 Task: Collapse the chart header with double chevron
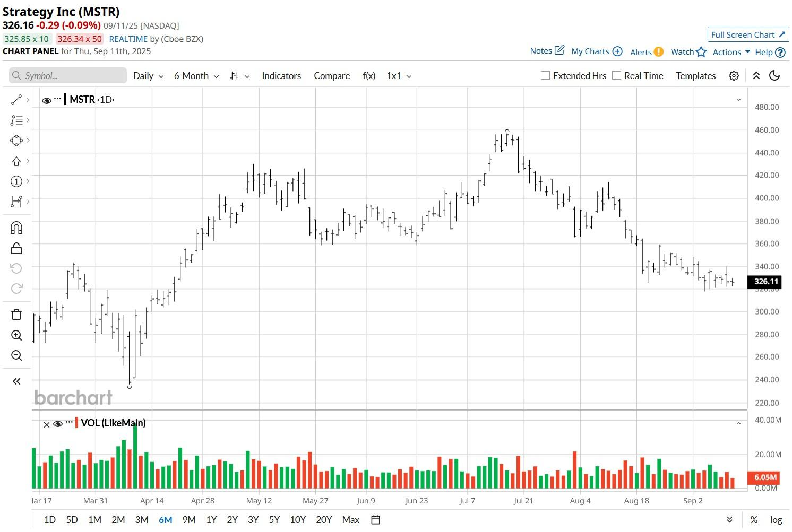point(756,76)
